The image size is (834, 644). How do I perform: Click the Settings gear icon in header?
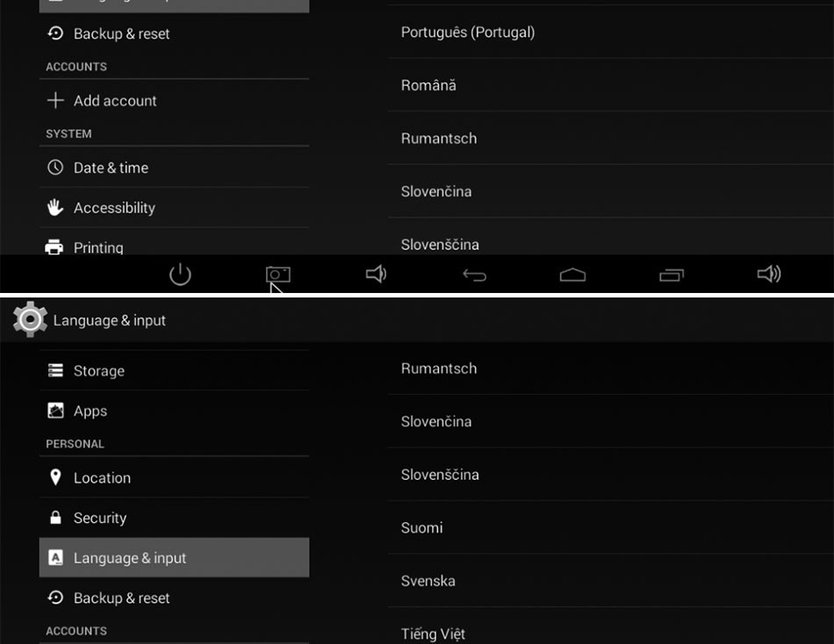pos(30,319)
